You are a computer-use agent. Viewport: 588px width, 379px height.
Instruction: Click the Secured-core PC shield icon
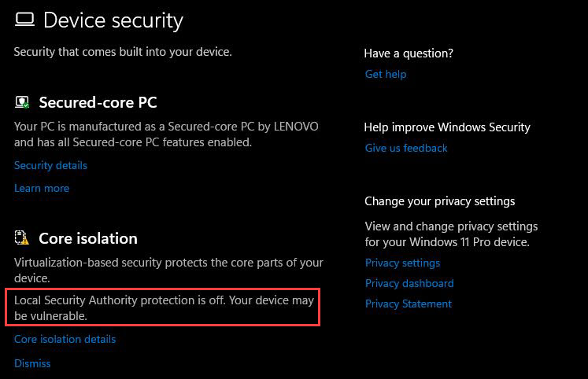click(22, 102)
